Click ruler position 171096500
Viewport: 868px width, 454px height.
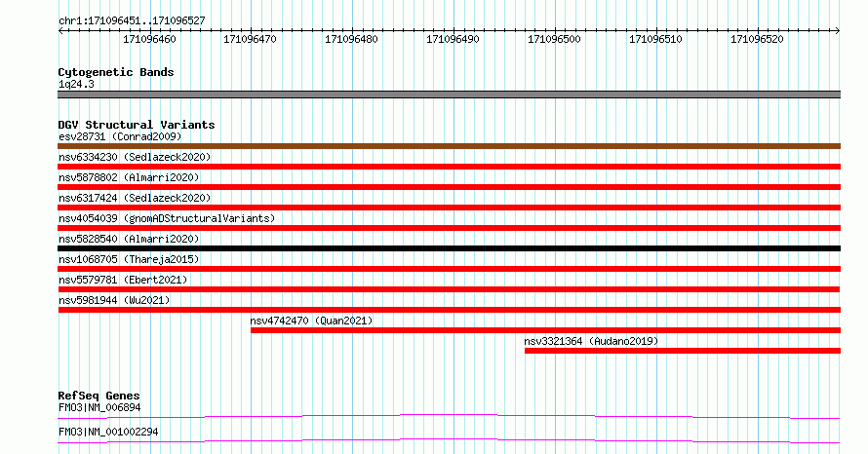554,39
